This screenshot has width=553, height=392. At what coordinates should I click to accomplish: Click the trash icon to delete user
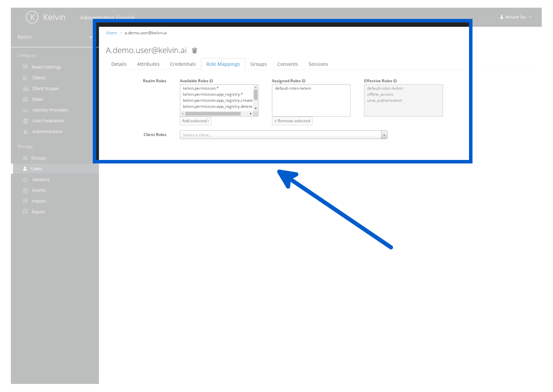(x=195, y=50)
